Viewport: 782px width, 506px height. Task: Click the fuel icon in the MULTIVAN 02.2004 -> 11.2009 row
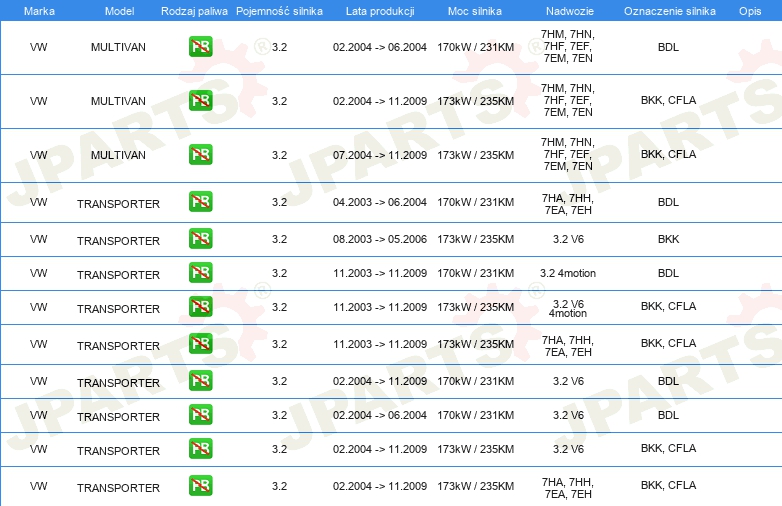tap(200, 101)
